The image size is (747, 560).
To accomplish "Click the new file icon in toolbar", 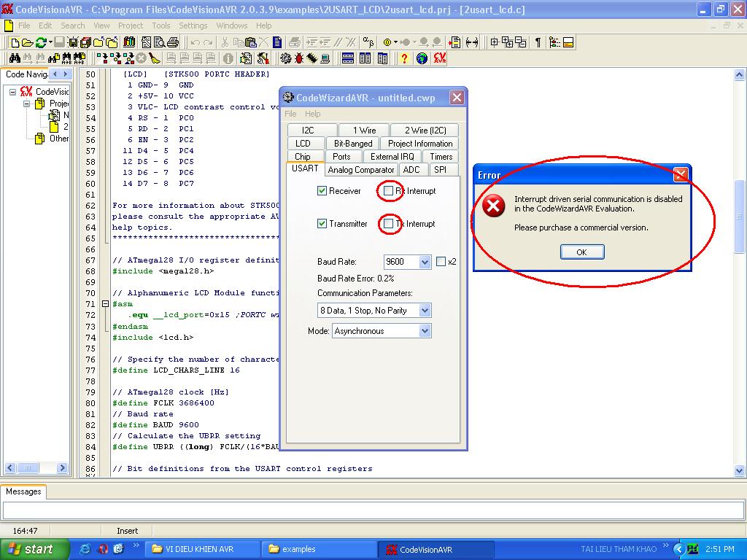I will [15, 42].
